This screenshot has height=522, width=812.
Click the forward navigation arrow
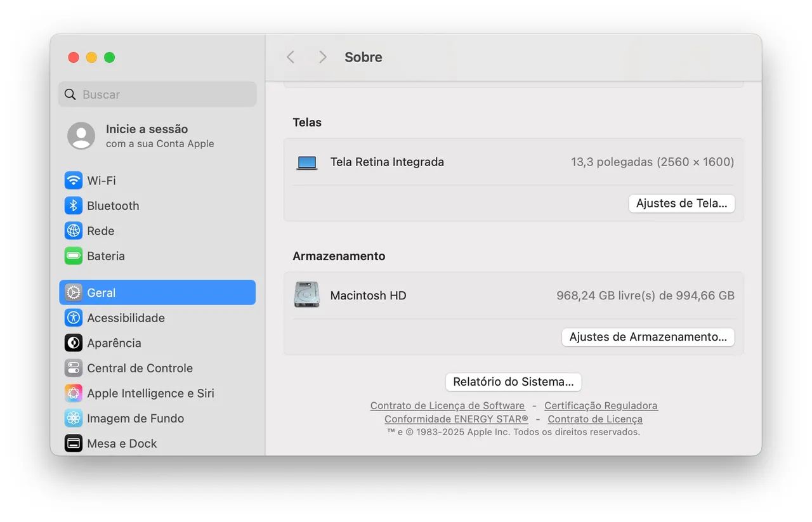coord(322,56)
